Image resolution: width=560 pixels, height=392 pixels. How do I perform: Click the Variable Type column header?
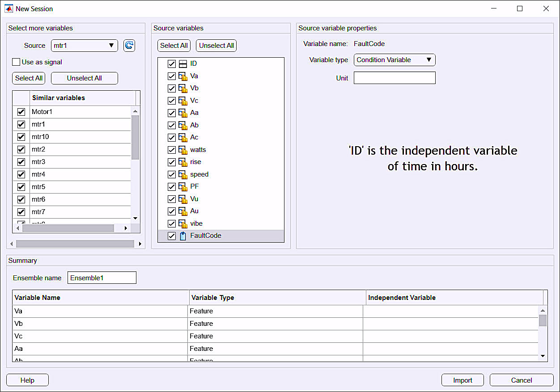tap(277, 298)
